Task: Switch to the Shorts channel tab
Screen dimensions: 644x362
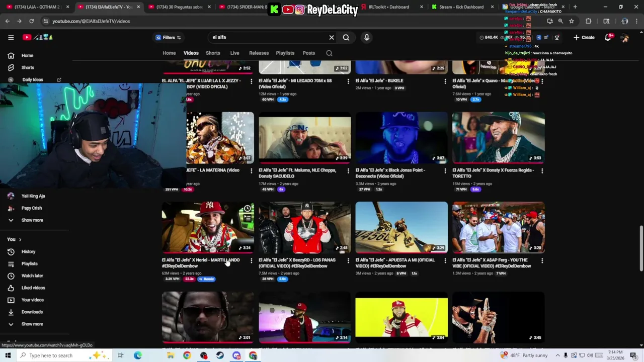Action: pyautogui.click(x=213, y=53)
